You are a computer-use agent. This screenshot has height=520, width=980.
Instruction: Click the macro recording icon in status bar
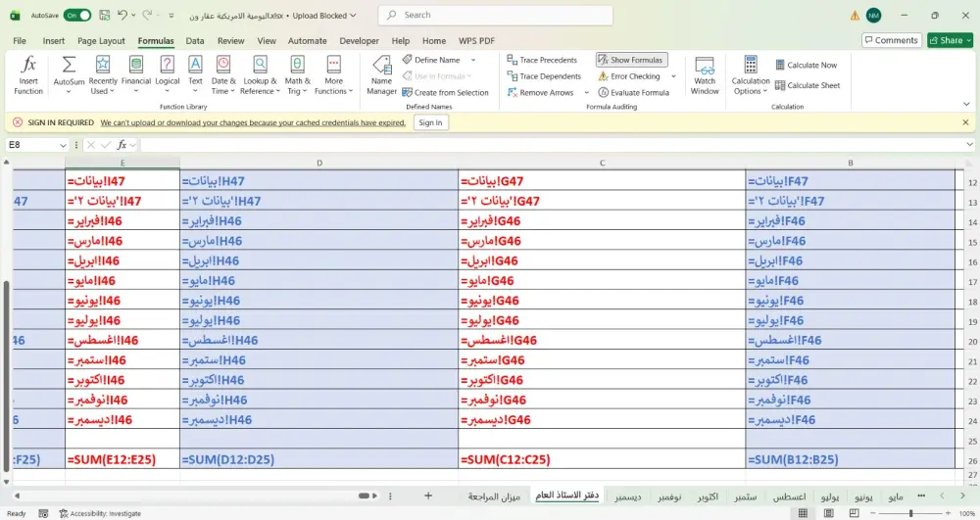43,513
